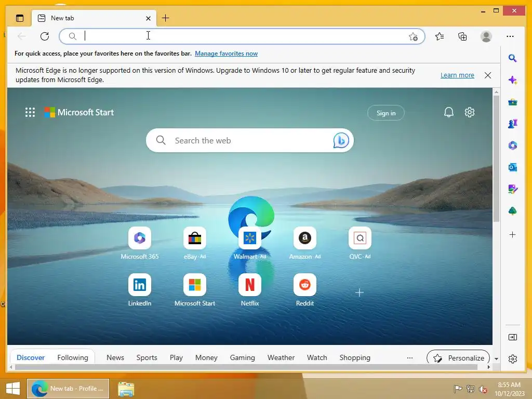Viewport: 532px width, 399px height.
Task: Open the sidebar Tools briefcase icon
Action: pyautogui.click(x=513, y=102)
